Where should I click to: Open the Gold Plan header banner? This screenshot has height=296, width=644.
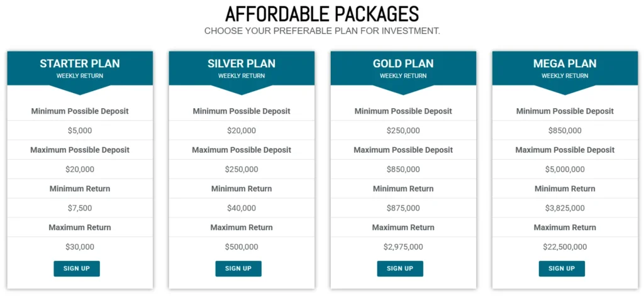click(x=403, y=63)
